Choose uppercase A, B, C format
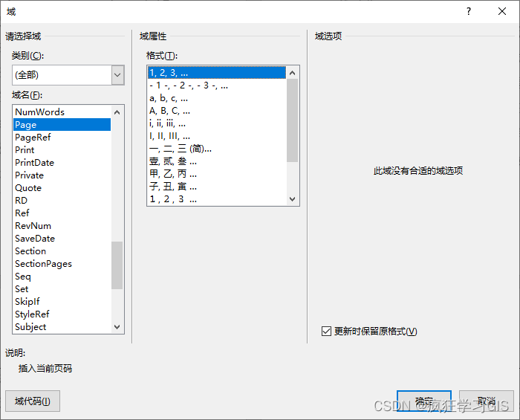520x420 pixels. (x=217, y=111)
